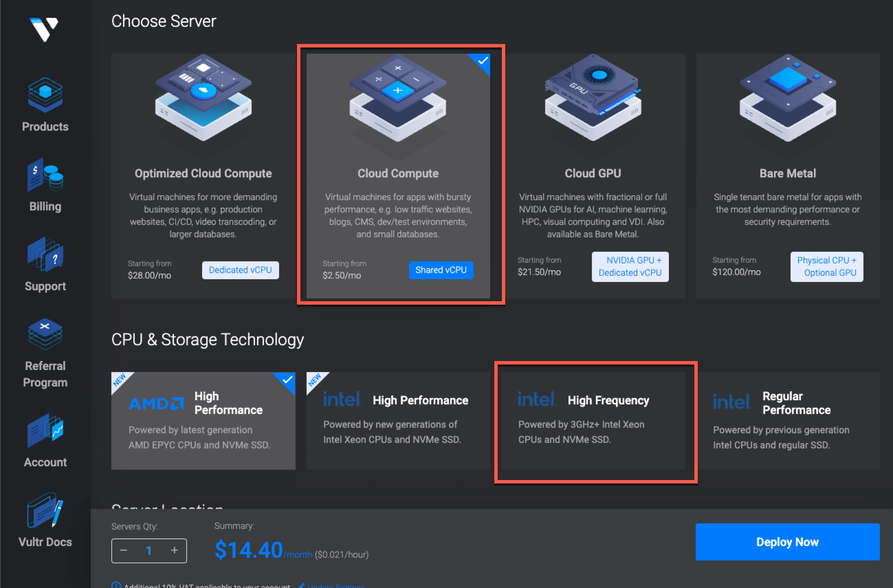
Task: Click the Vultr logo icon
Action: tap(44, 29)
